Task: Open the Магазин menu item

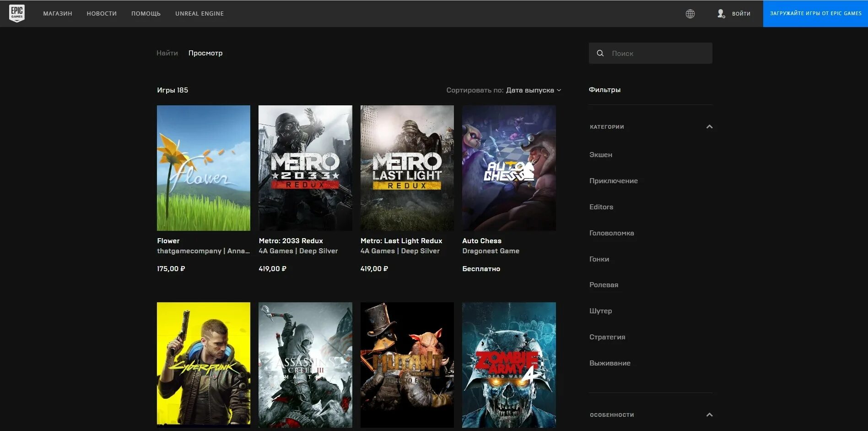Action: [58, 14]
